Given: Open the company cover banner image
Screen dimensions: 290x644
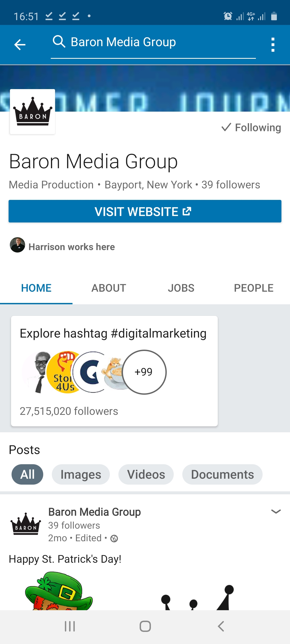Looking at the screenshot, I should point(145,88).
